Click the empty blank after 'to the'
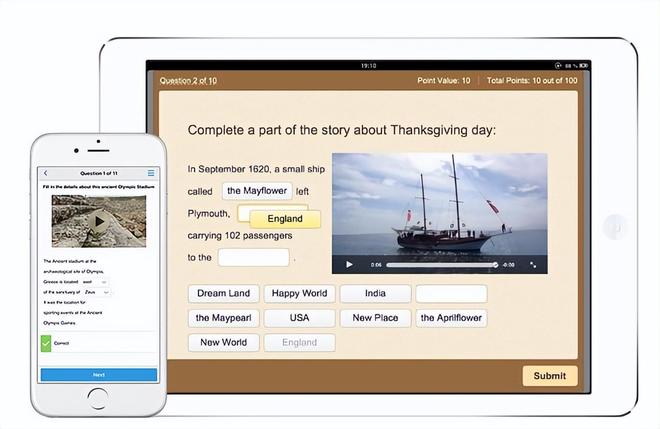 click(253, 257)
